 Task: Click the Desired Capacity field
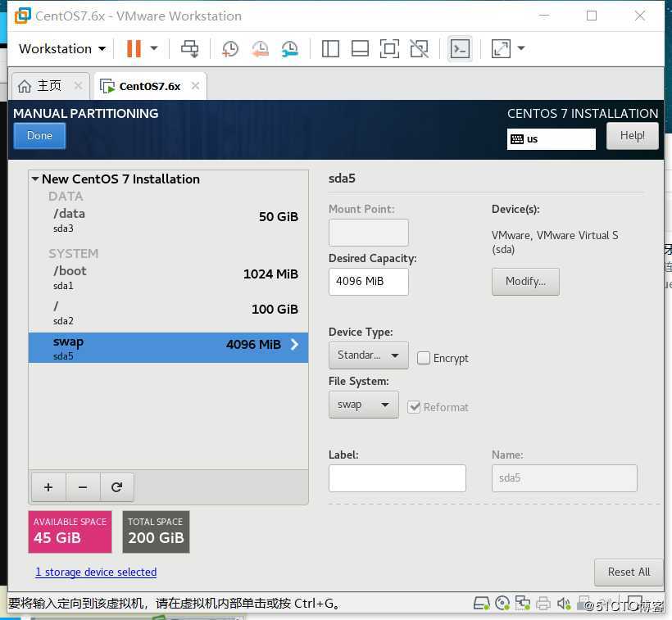click(369, 281)
